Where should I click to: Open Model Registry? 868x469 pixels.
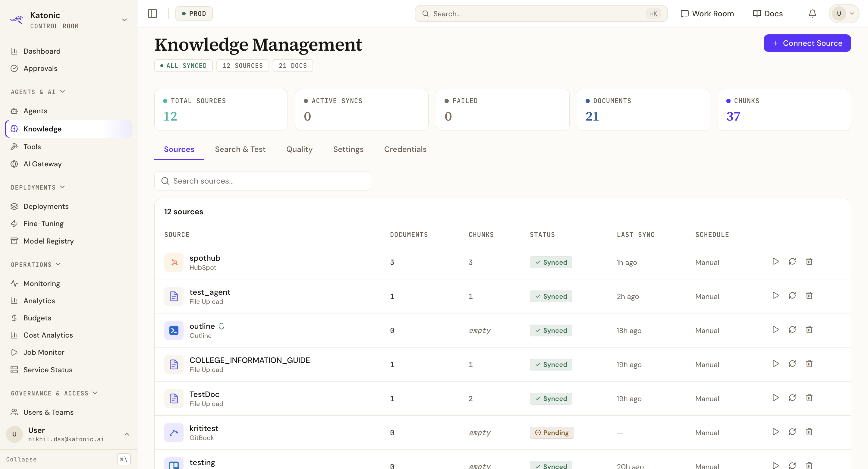tap(68, 241)
